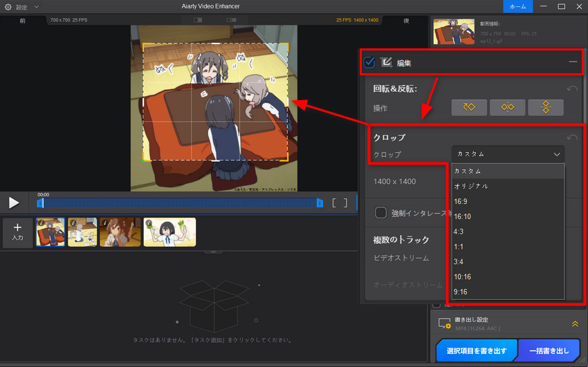Flip the video vertically
588x367 pixels.
pyautogui.click(x=546, y=108)
